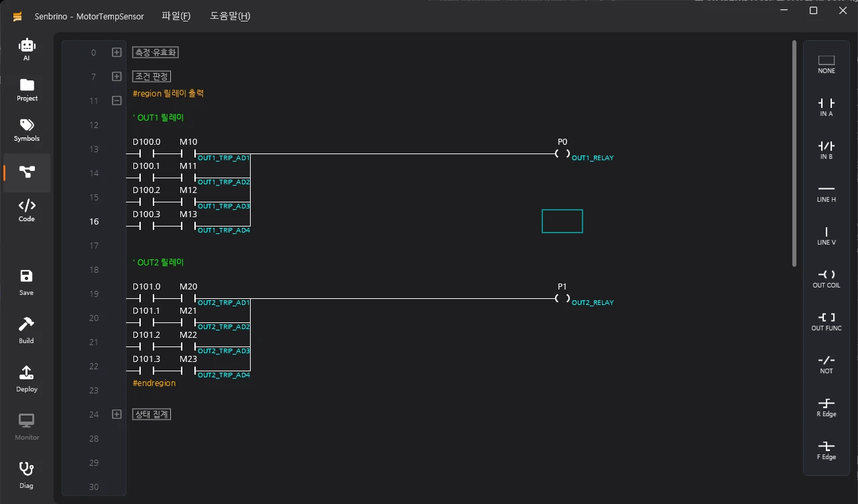
Task: Open the 도움말(H) menu
Action: coord(231,16)
